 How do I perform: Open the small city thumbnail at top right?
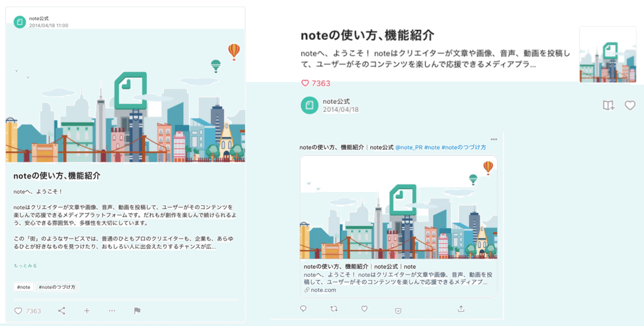(607, 54)
